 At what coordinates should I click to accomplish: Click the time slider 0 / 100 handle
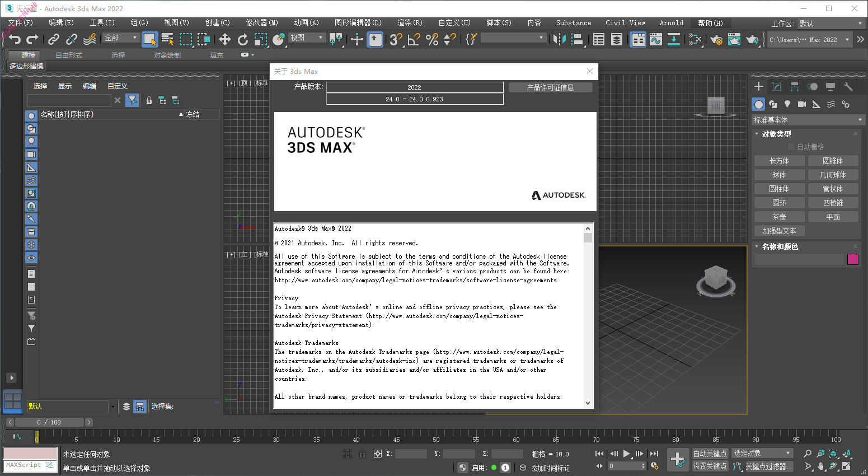click(49, 422)
